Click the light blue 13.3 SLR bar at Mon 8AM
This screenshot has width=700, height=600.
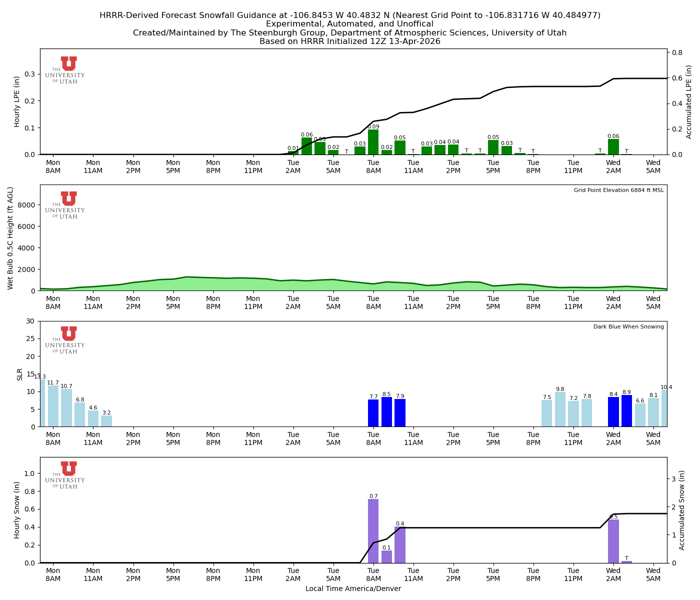click(42, 402)
